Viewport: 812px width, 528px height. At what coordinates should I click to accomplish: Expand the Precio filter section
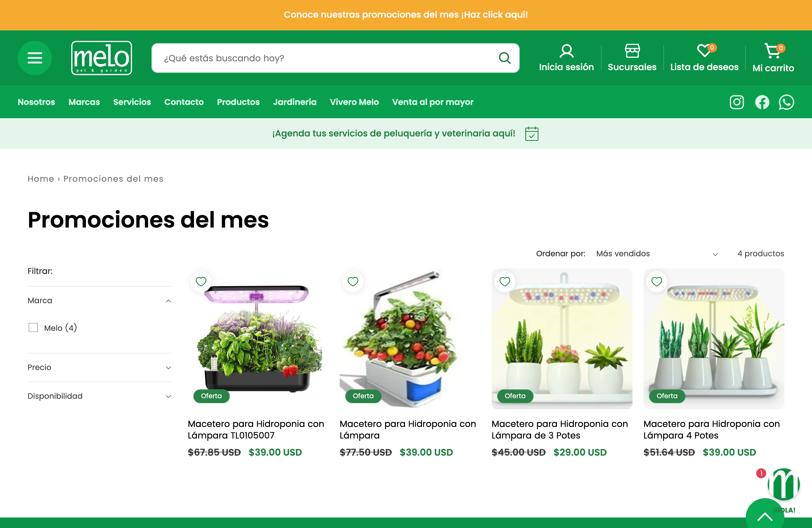pyautogui.click(x=99, y=367)
